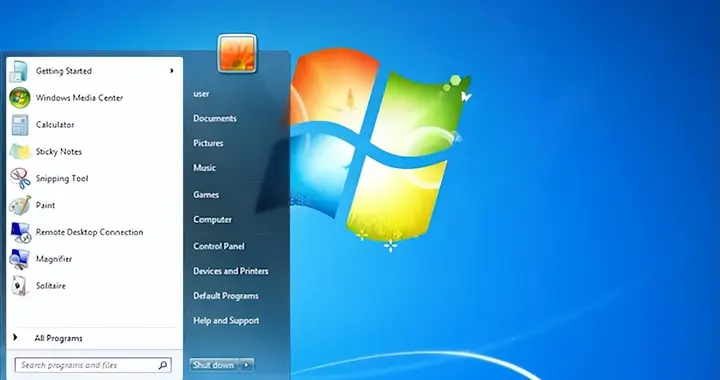Screen dimensions: 720x380
Task: Open the Paint palette icon
Action: (x=20, y=205)
